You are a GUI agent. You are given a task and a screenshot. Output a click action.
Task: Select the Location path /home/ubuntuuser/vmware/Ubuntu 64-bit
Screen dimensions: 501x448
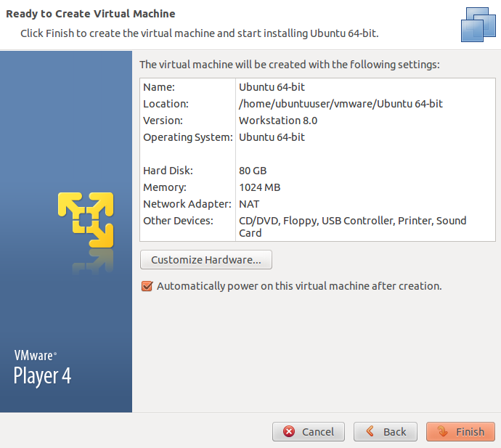(341, 104)
